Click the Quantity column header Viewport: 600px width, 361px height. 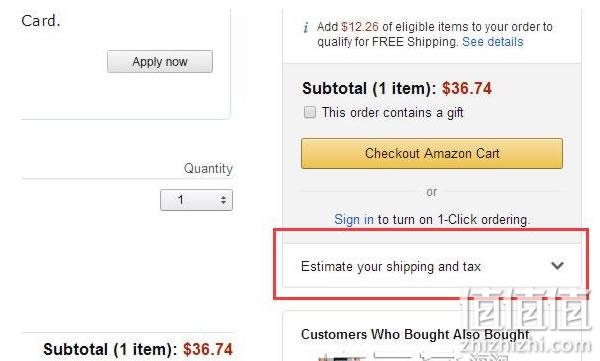pyautogui.click(x=208, y=168)
